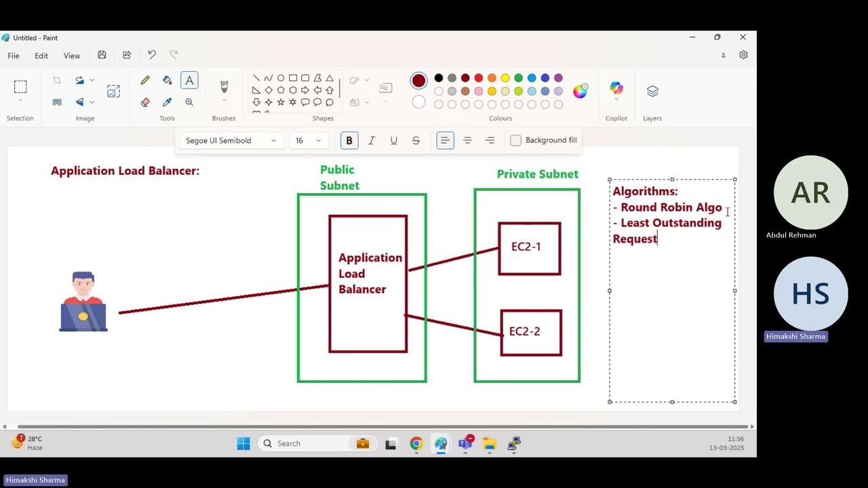Open Microsoft Teams from taskbar
Image resolution: width=868 pixels, height=488 pixels.
pyautogui.click(x=465, y=443)
